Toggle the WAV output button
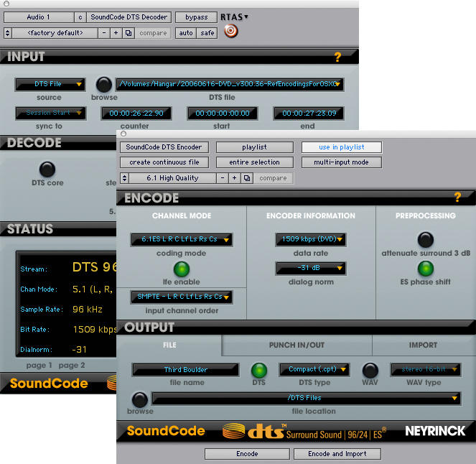The width and height of the screenshot is (476, 464). tap(370, 370)
